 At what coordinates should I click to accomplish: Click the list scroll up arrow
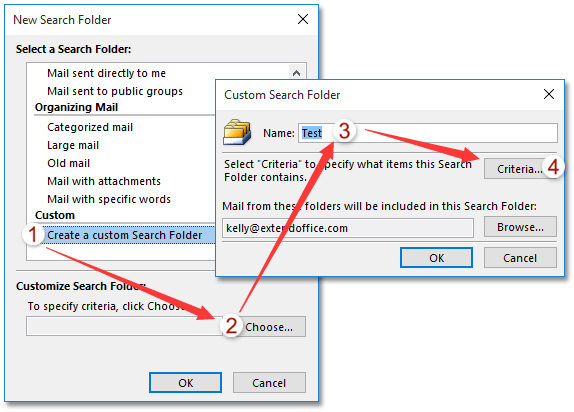pyautogui.click(x=297, y=73)
